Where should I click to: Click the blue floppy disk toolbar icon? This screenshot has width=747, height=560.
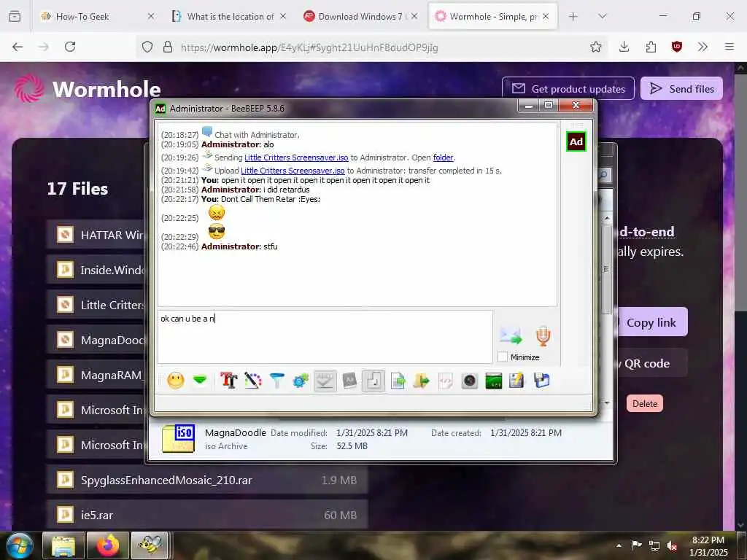click(542, 381)
